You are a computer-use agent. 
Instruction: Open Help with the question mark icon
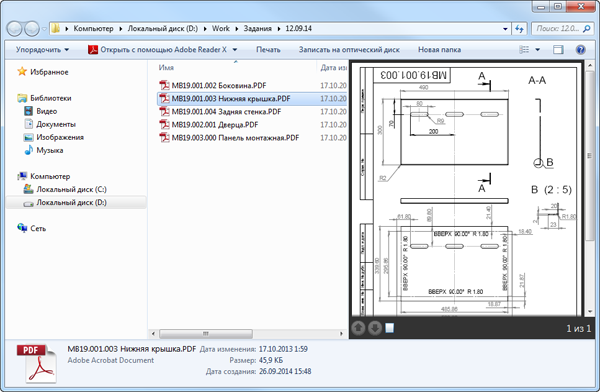580,49
